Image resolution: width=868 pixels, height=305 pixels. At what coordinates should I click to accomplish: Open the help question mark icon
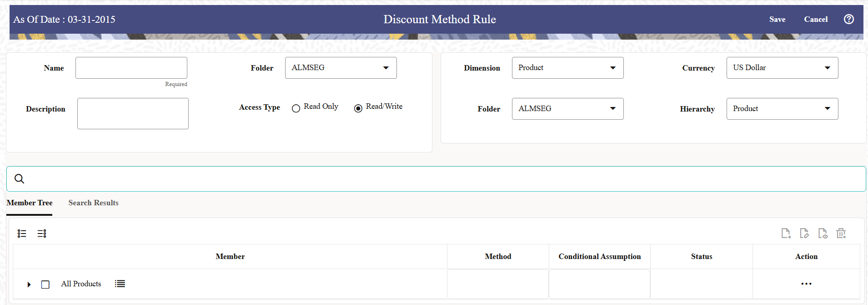pyautogui.click(x=848, y=19)
